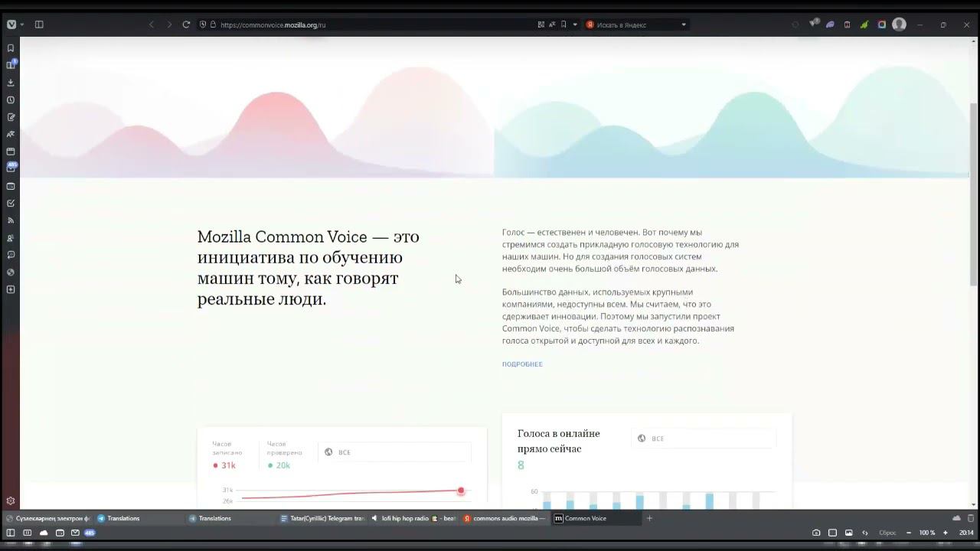The image size is (980, 551).
Task: Click the sync cloud icon in status bar
Action: pyautogui.click(x=44, y=533)
